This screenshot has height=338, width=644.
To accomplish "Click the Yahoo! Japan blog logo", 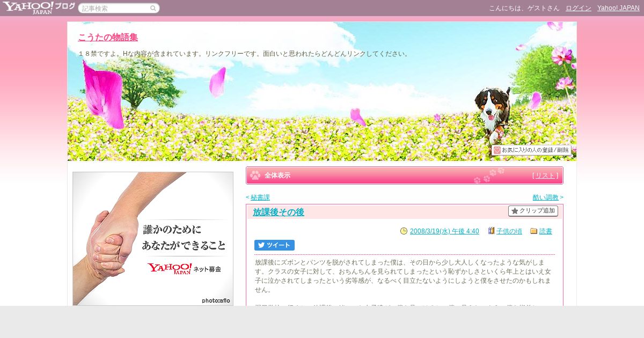I will pyautogui.click(x=38, y=8).
